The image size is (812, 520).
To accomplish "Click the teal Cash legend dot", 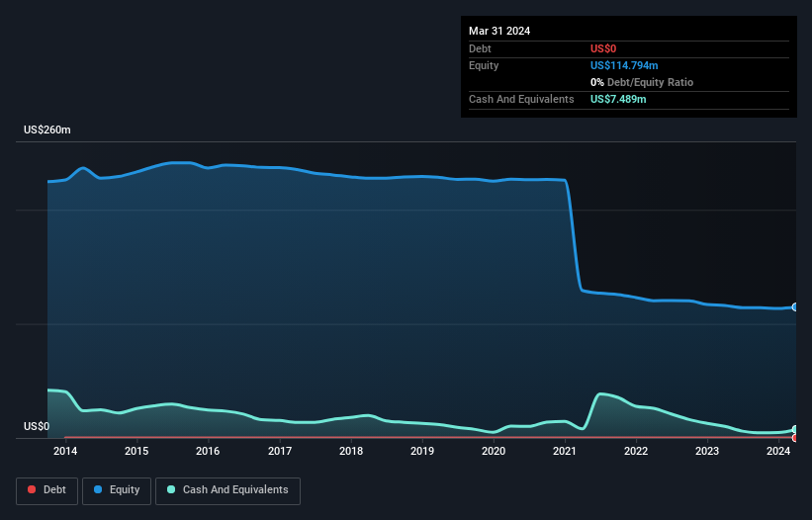I will (x=171, y=489).
